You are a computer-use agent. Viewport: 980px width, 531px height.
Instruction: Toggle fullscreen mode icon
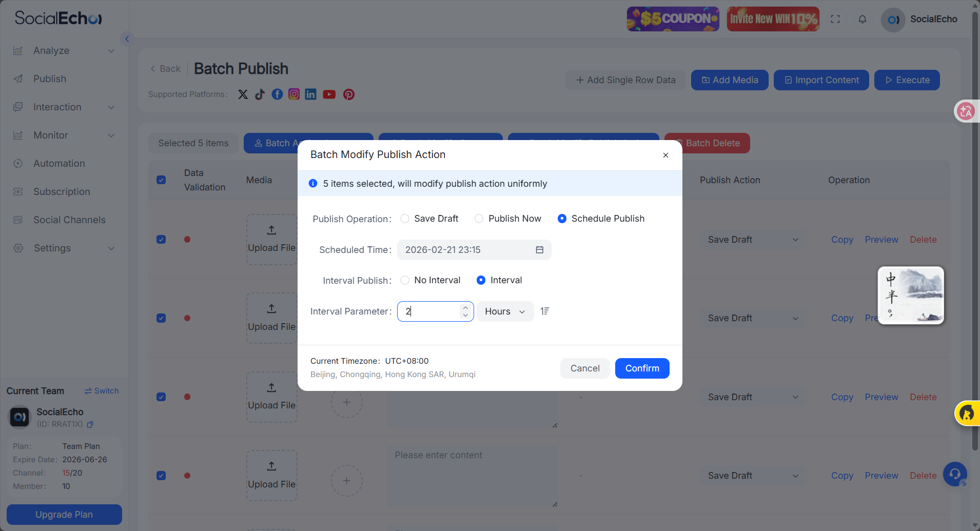coord(835,19)
